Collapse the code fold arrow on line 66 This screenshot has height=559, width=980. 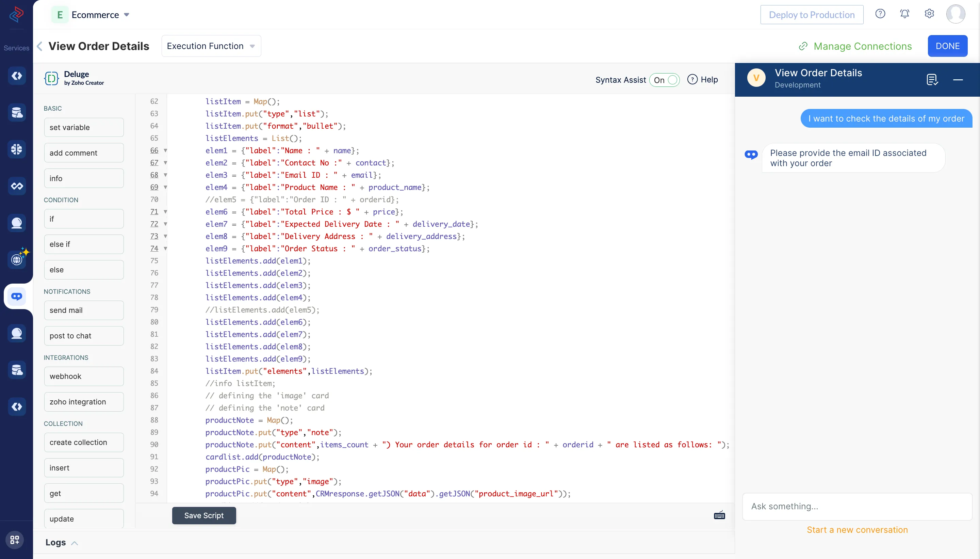coord(165,150)
